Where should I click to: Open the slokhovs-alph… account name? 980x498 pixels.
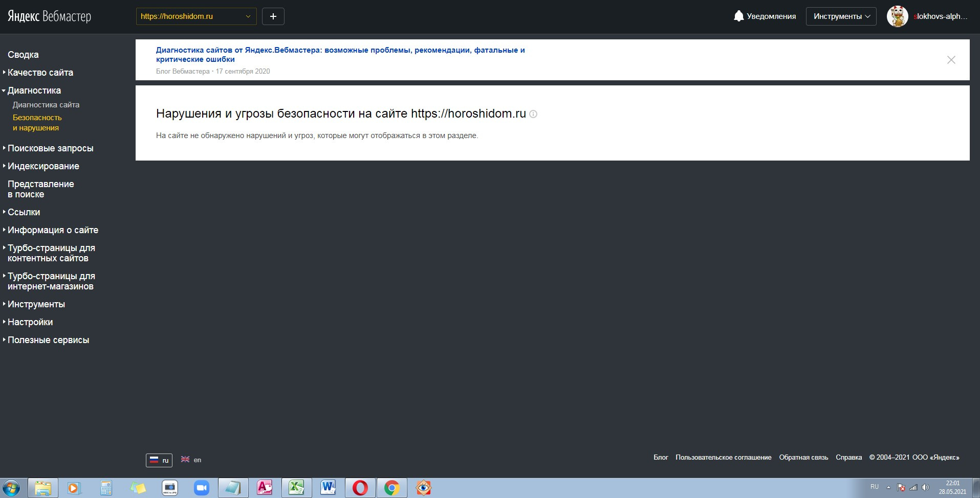pos(941,16)
